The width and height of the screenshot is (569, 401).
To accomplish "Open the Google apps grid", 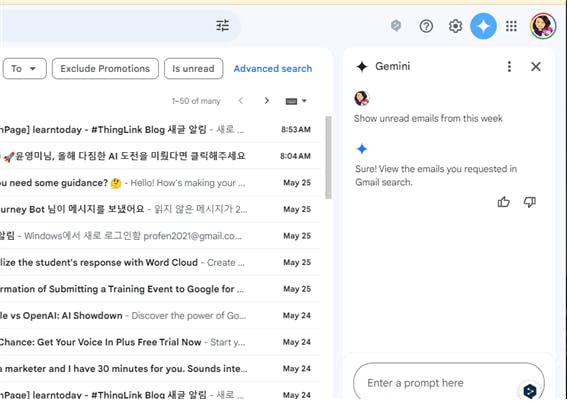I will (511, 26).
